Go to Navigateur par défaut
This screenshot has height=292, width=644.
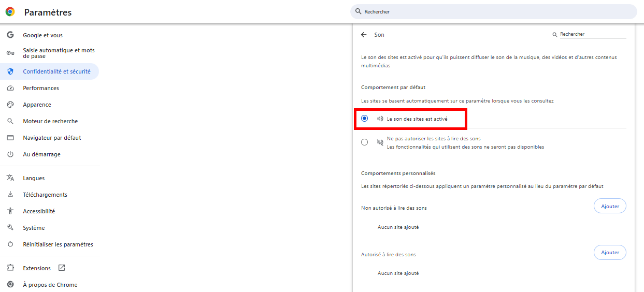(52, 138)
